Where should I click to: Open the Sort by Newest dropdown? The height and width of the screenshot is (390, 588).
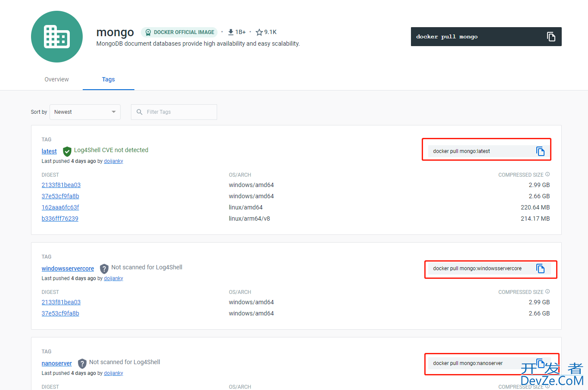click(85, 112)
